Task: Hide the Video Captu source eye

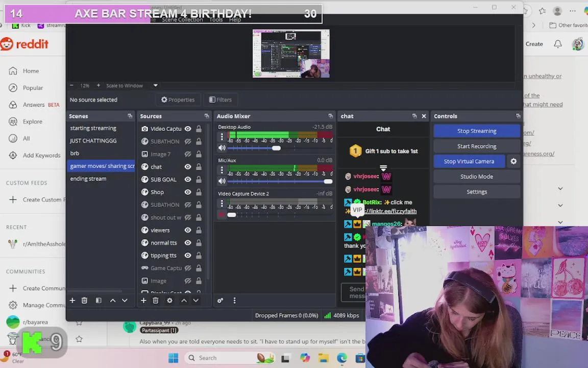Action: (x=188, y=129)
